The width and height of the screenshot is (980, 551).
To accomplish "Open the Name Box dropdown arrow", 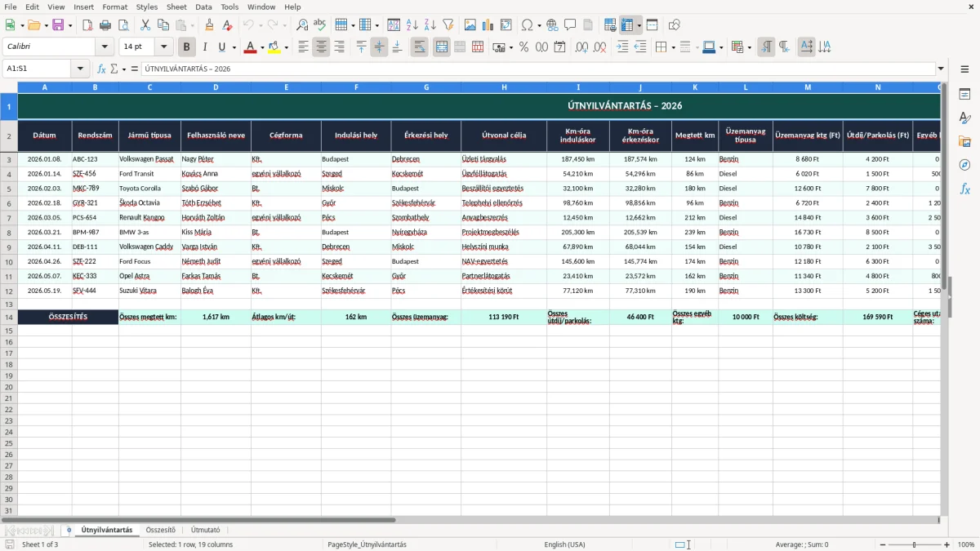I will coord(81,69).
